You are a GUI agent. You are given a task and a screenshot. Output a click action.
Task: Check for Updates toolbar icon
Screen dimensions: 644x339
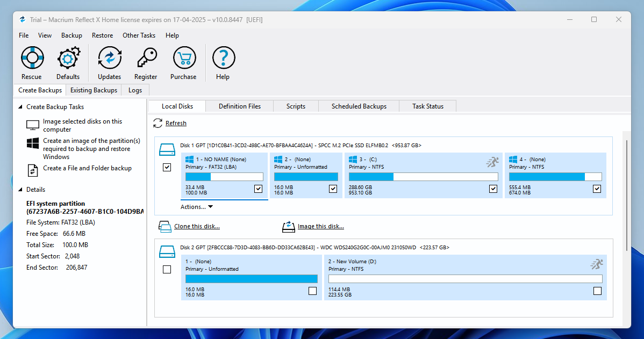pos(110,58)
